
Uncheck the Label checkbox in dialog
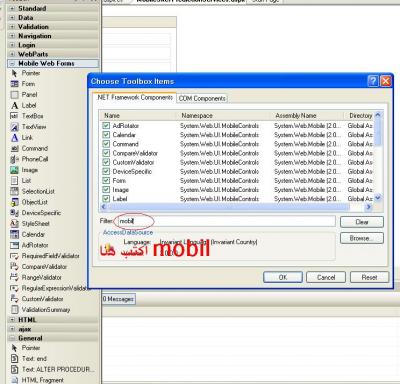[106, 199]
